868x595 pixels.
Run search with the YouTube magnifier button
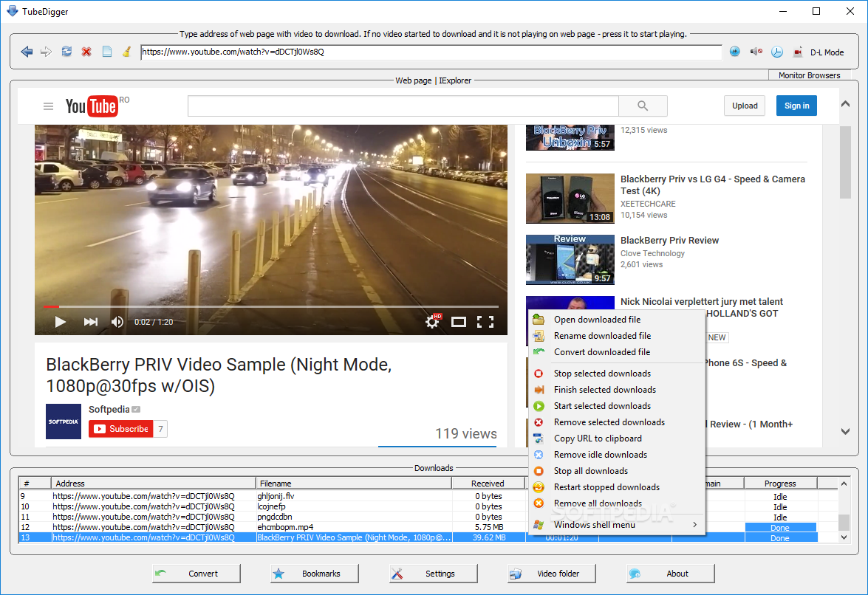[643, 106]
